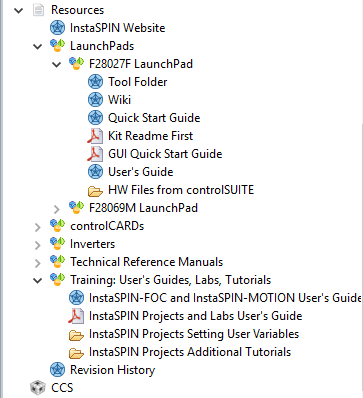This screenshot has height=398, width=363.
Task: Select the Technical Reference Manuals label
Action: coord(146,262)
